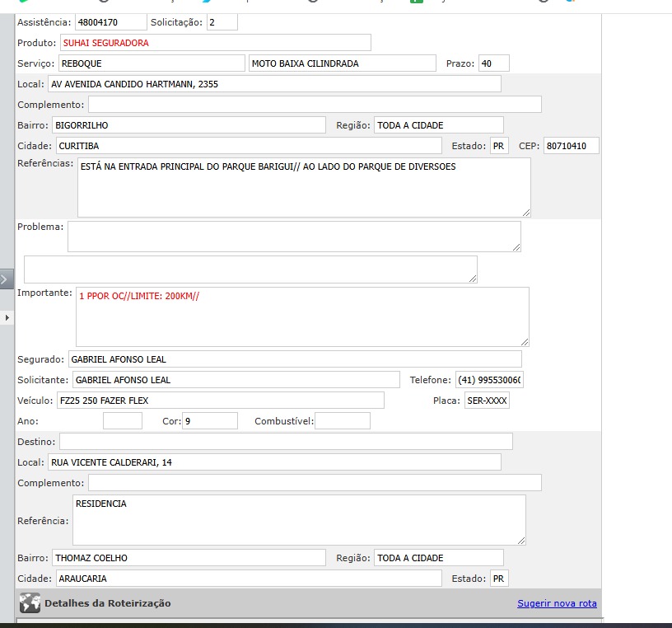Click the origin Local field AV AVENIDA CANDIDO HARTMANN
The image size is (672, 628).
(x=274, y=84)
